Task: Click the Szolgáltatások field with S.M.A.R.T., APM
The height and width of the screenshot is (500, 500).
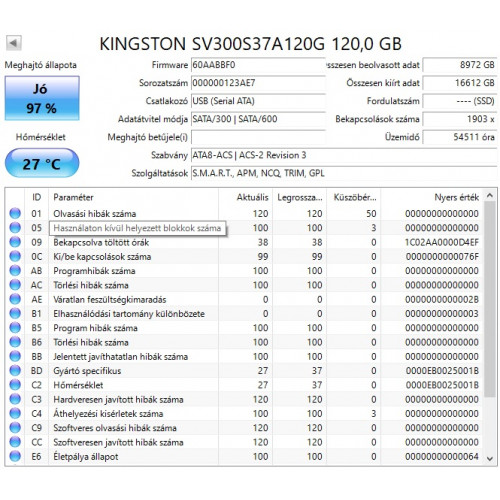Action: [344, 173]
